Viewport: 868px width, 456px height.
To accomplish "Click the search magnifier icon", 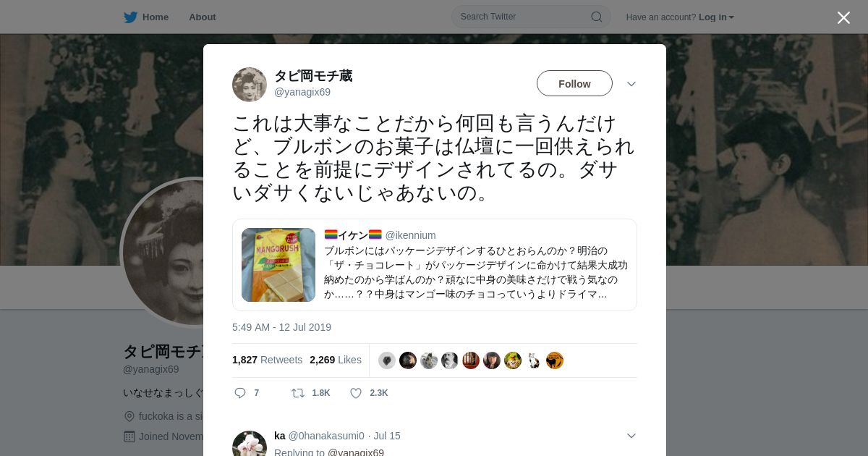I will coord(596,17).
